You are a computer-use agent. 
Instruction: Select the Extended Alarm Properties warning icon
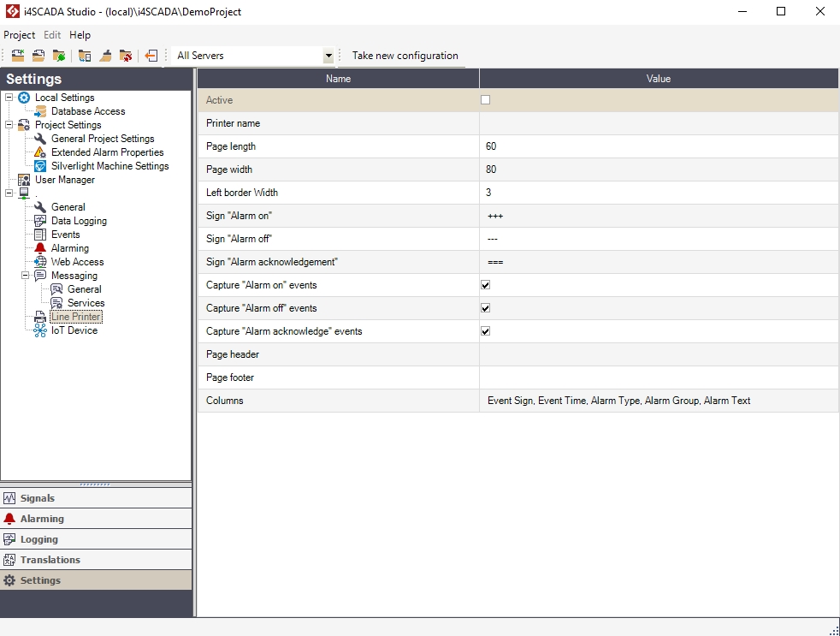point(40,152)
